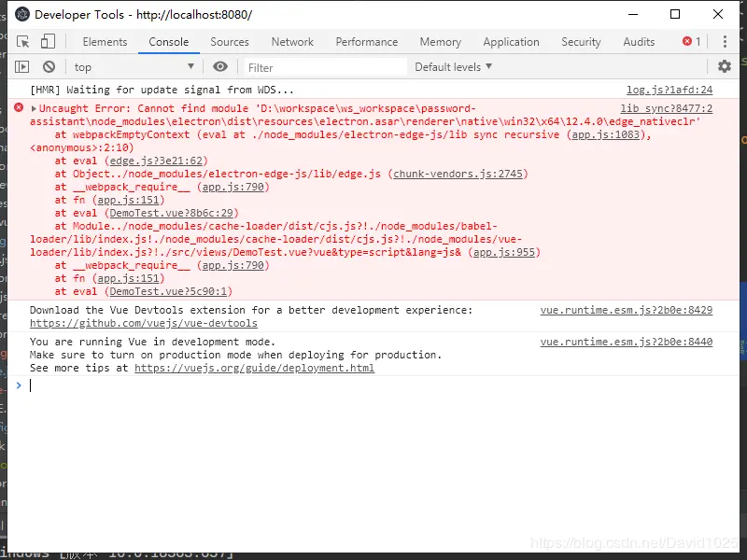
Task: Select the Console tab
Action: [169, 42]
